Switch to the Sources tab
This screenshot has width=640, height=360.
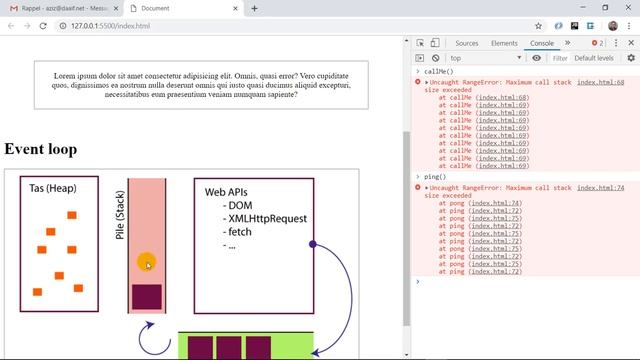coord(467,43)
